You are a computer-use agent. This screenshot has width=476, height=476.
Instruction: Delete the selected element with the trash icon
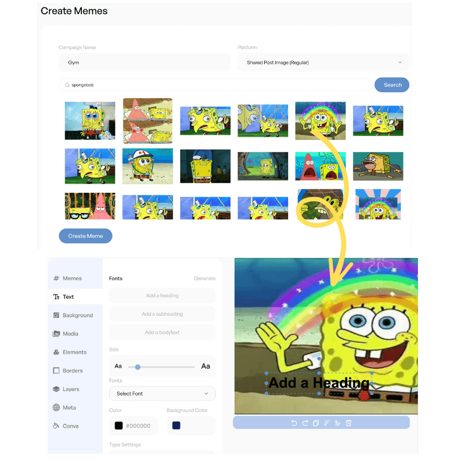click(x=349, y=423)
